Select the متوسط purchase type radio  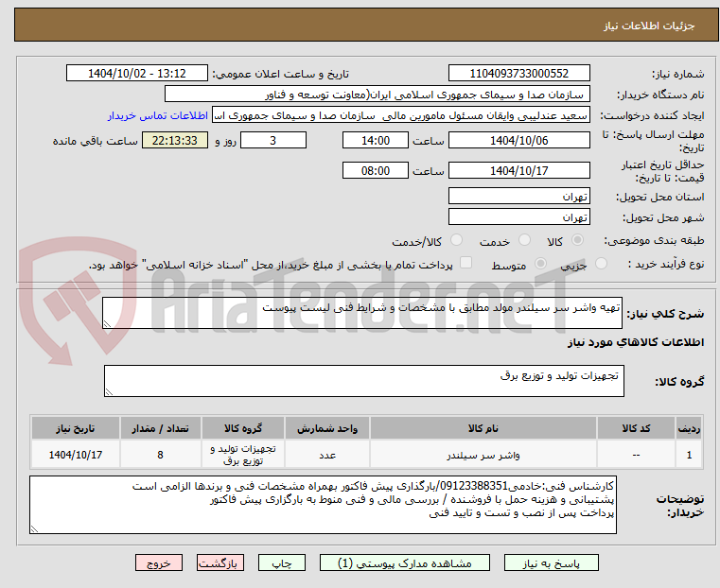[x=540, y=264]
